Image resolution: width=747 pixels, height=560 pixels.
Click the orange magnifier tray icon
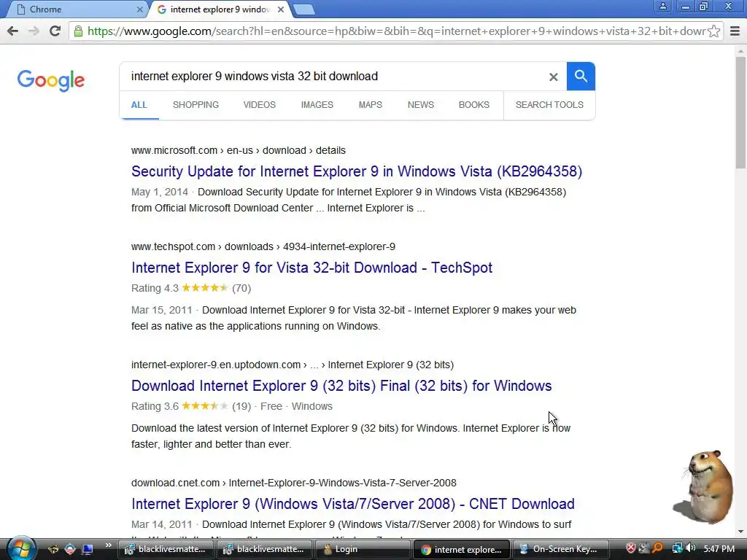pyautogui.click(x=657, y=548)
